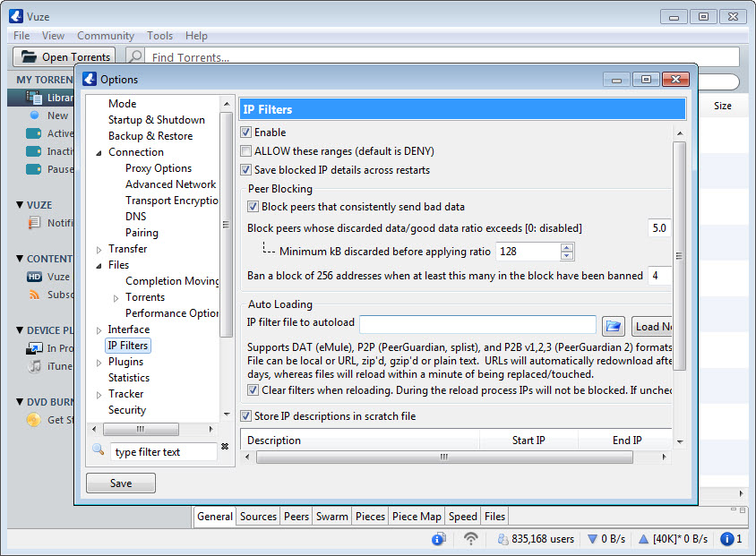Expand the Torrents tree node
756x556 pixels.
116,298
